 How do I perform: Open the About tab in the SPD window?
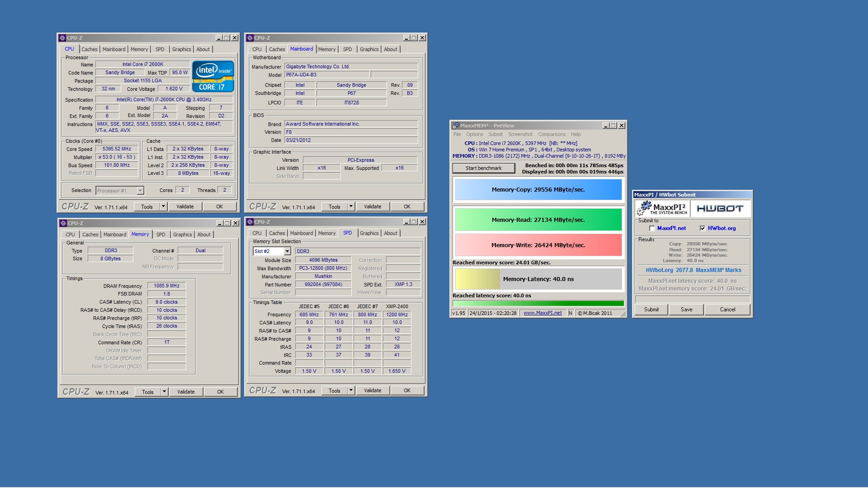point(391,233)
